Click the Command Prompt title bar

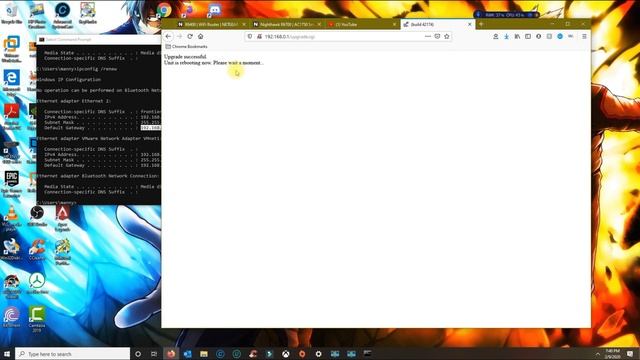tap(99, 40)
